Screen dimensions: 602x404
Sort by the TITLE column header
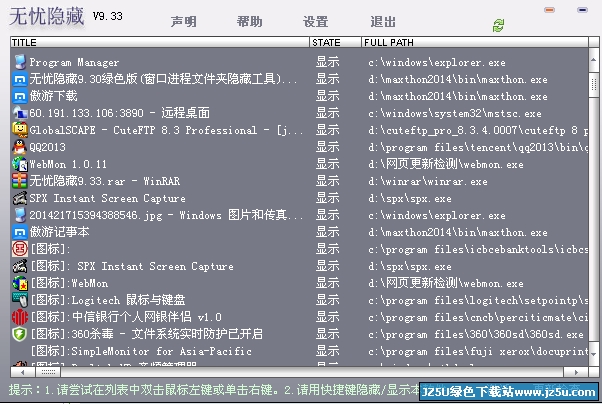[x=160, y=42]
